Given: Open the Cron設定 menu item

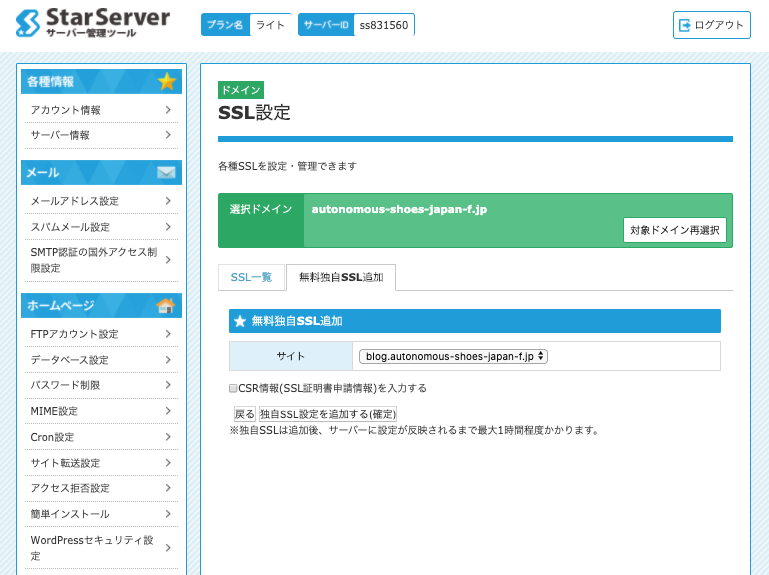Looking at the screenshot, I should (99, 437).
